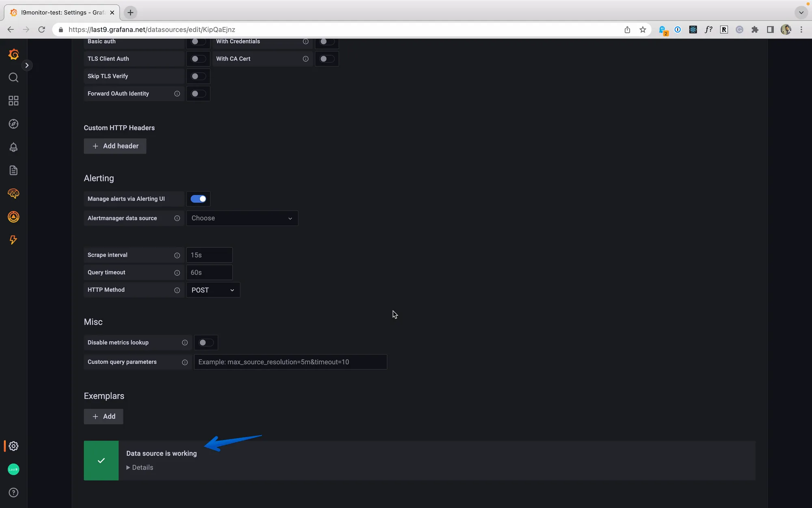Screen dimensions: 812x508
Task: Click info icon next to Scrape interval
Action: pyautogui.click(x=177, y=255)
